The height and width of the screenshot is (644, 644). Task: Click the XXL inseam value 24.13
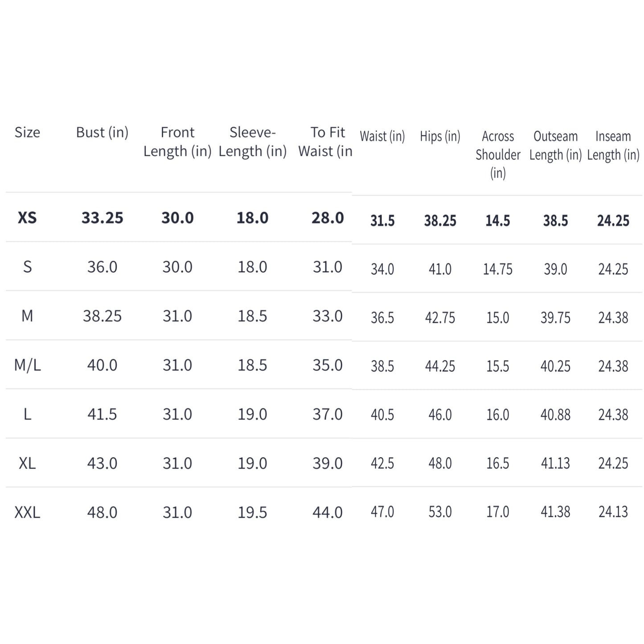(x=613, y=512)
